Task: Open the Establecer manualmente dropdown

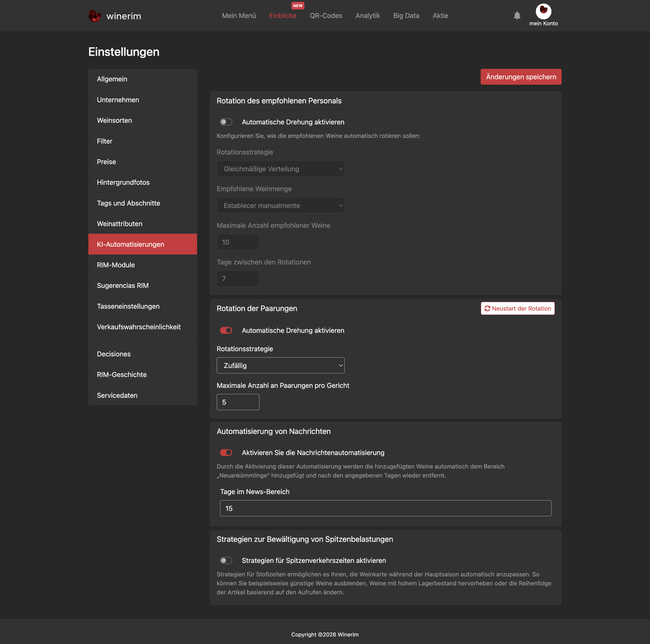Action: [280, 205]
